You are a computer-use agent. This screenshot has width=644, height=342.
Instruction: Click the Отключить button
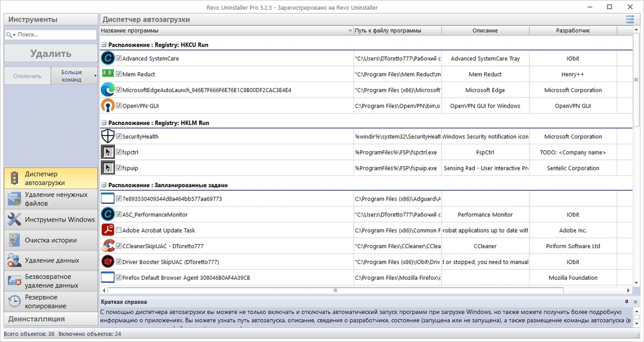(x=27, y=76)
